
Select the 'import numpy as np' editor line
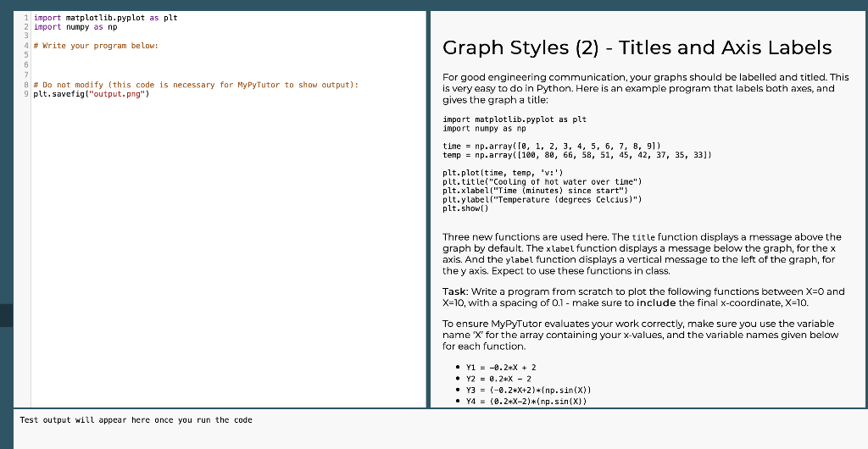(x=75, y=26)
